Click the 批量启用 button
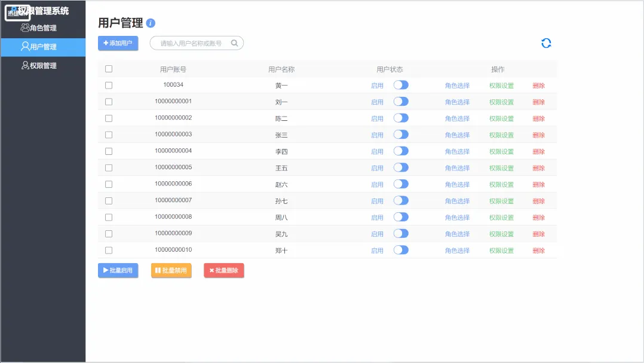The width and height of the screenshot is (644, 363). click(118, 270)
